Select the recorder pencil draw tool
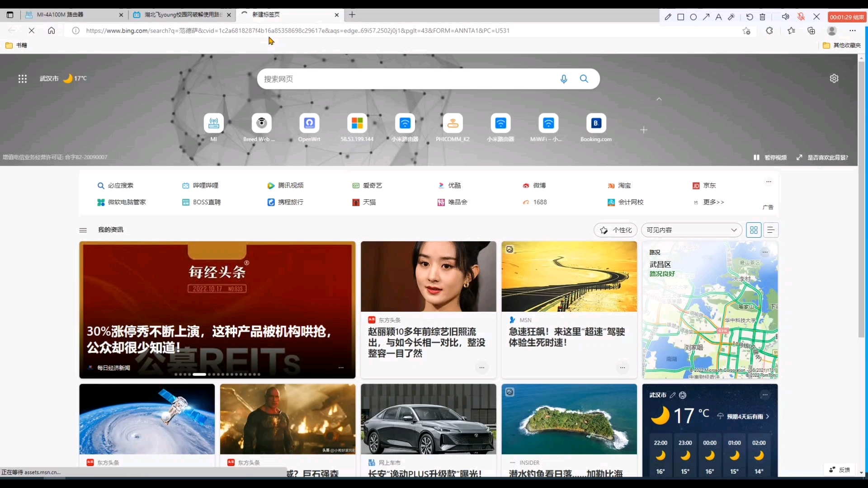Screen dimensions: 868x488 point(668,17)
